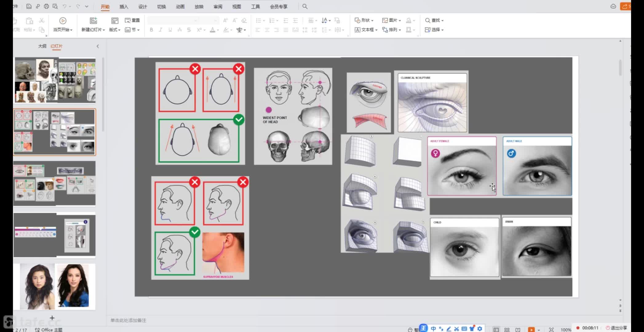Open the Slide Show (放映) tab
Image resolution: width=644 pixels, height=332 pixels.
coord(199,6)
